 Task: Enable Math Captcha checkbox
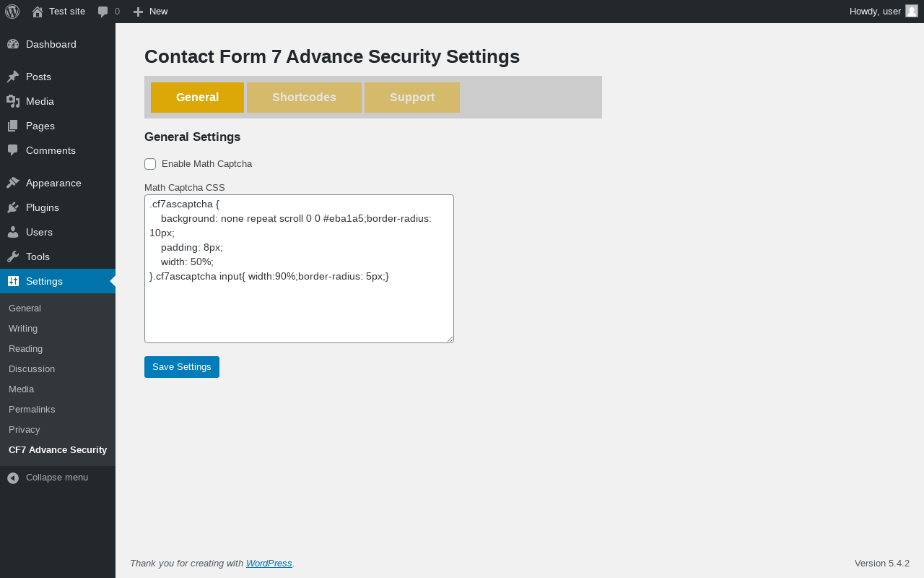point(150,164)
